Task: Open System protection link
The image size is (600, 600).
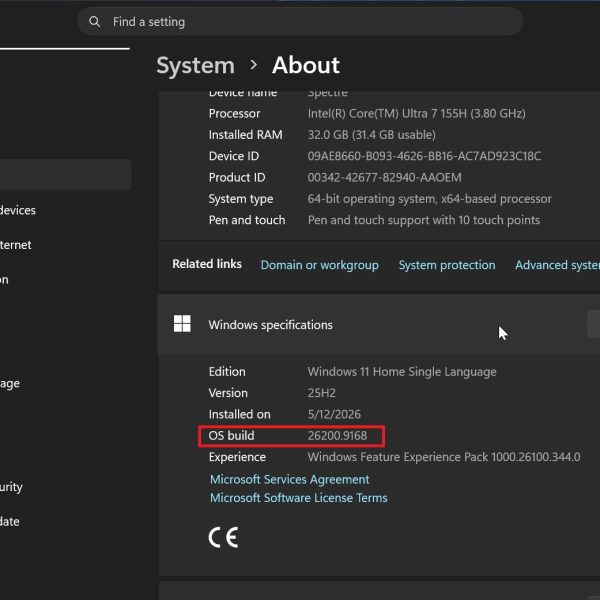Action: coord(447,265)
